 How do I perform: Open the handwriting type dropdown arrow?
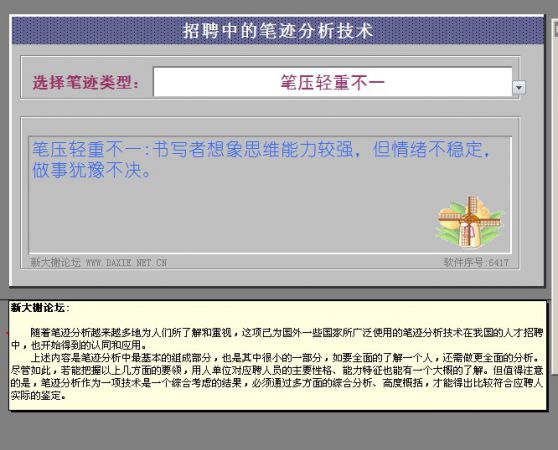click(518, 87)
